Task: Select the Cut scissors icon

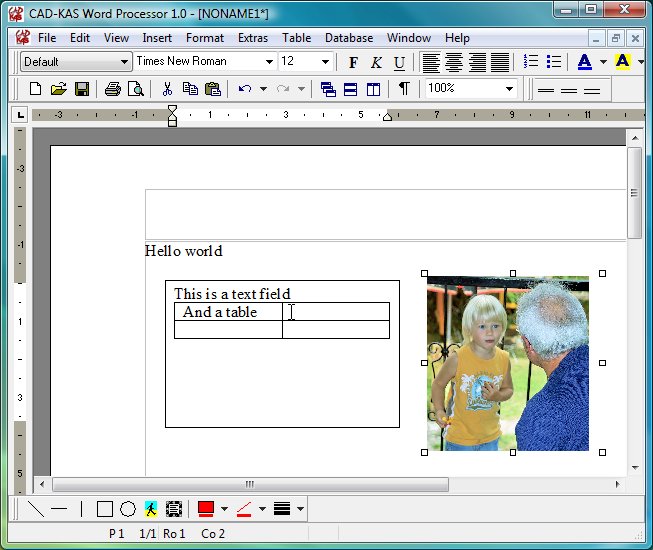Action: (x=168, y=89)
